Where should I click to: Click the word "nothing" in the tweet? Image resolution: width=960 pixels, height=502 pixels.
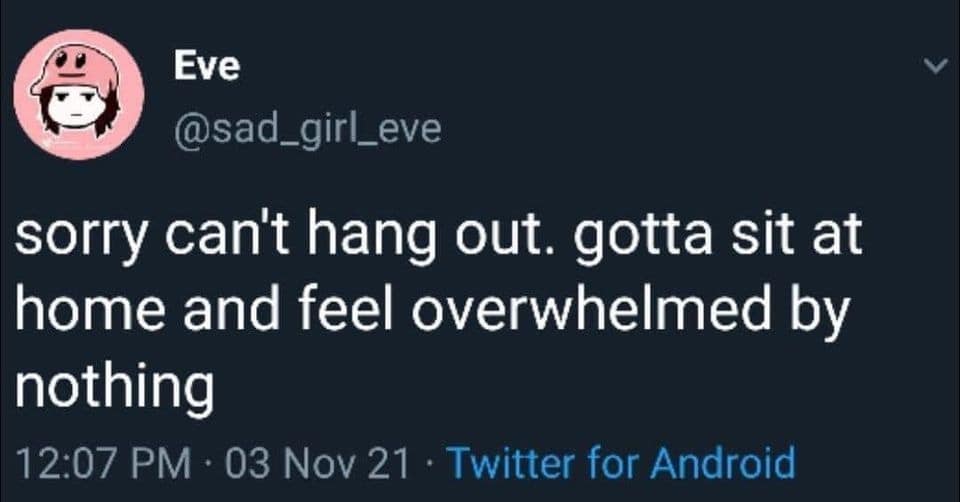pos(114,386)
